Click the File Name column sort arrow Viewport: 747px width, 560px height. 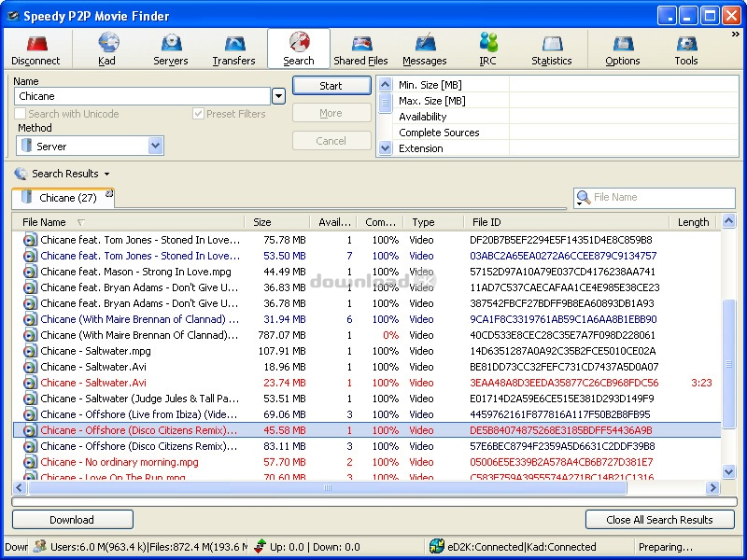(81, 222)
